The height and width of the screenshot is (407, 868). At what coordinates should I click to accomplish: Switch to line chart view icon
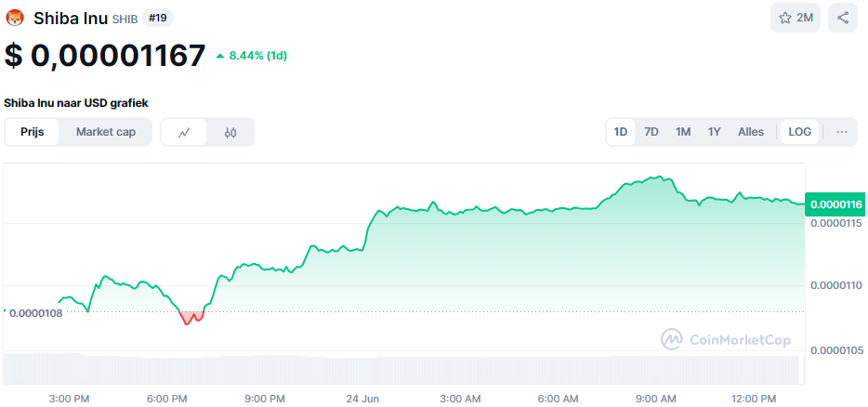[184, 132]
